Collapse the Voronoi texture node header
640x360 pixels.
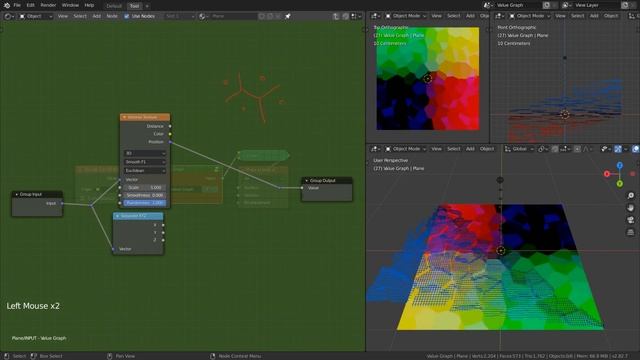[x=124, y=118]
